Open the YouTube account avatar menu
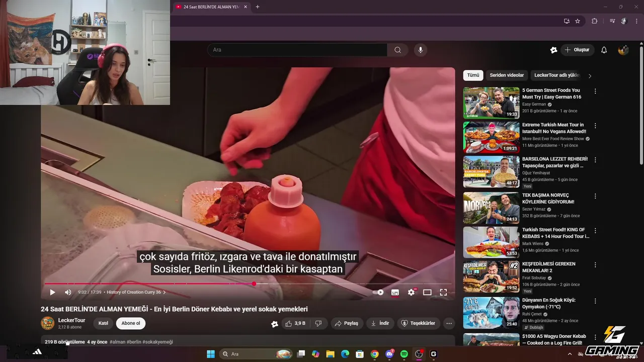The image size is (644, 362). (x=623, y=50)
